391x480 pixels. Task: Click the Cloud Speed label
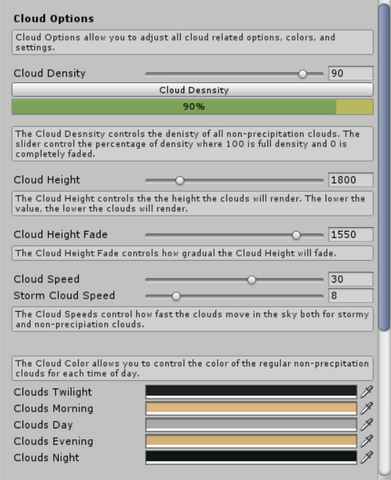pos(46,279)
